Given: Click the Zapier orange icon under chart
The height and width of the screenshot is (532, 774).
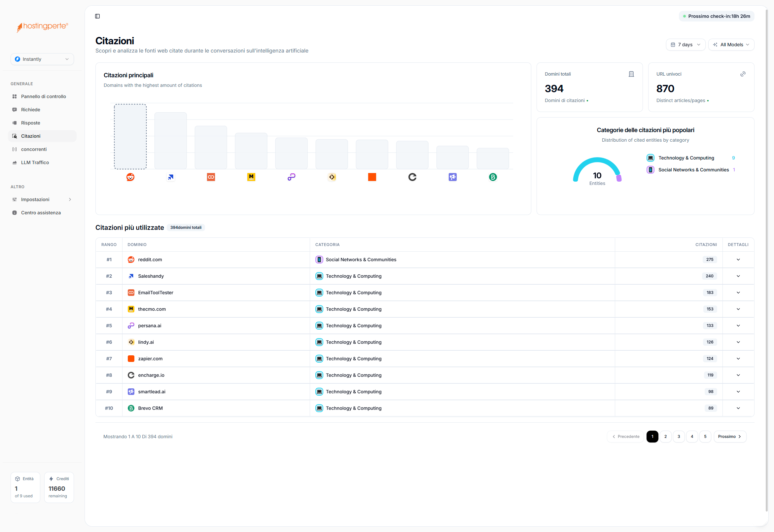Looking at the screenshot, I should pos(372,177).
